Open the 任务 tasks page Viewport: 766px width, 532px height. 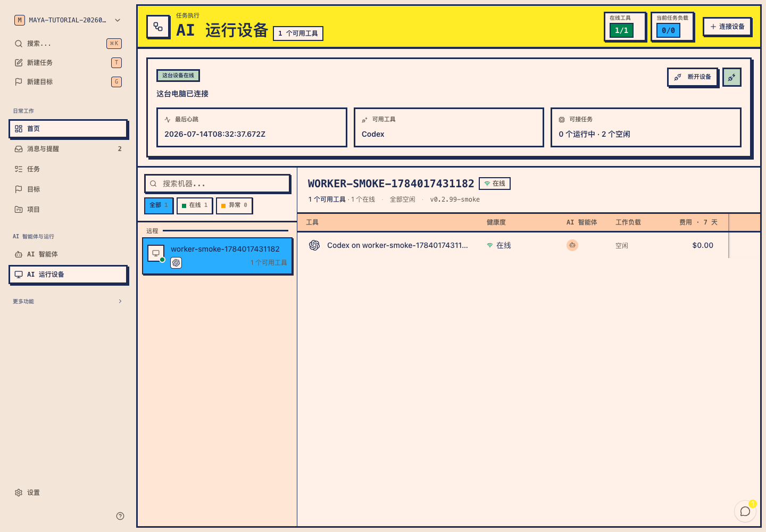click(x=68, y=169)
